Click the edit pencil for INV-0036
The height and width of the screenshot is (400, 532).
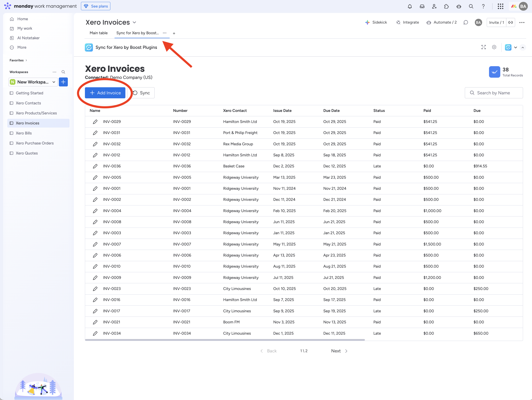(x=95, y=166)
